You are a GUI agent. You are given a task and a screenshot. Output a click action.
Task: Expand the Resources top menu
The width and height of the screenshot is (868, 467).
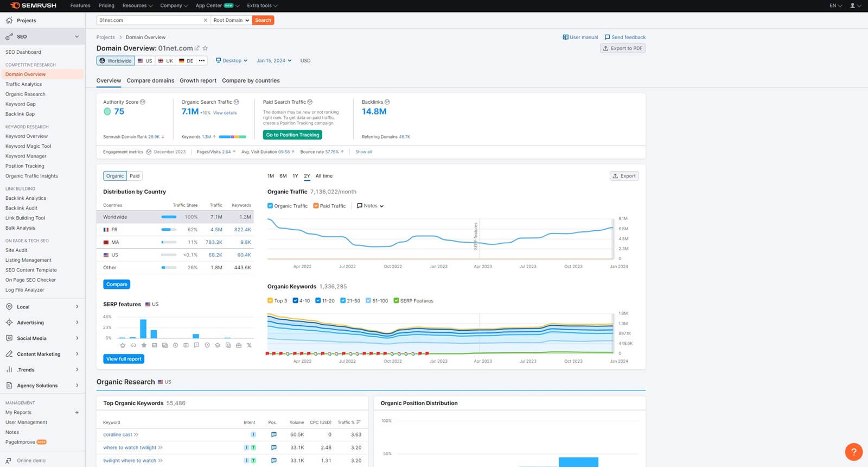pyautogui.click(x=137, y=5)
